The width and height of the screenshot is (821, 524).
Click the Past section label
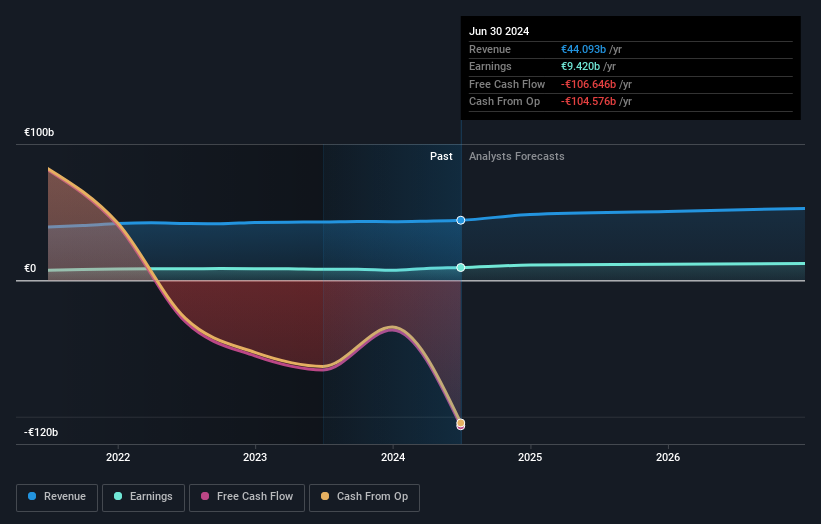coord(441,157)
